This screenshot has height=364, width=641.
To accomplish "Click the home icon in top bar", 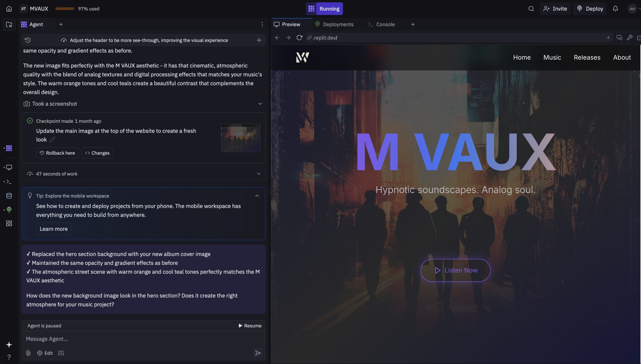I will click(x=9, y=9).
